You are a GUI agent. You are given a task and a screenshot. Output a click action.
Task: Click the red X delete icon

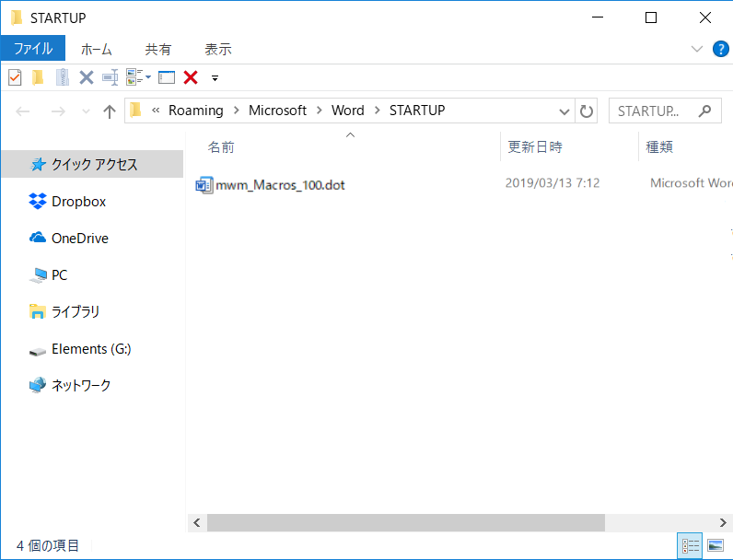point(191,77)
